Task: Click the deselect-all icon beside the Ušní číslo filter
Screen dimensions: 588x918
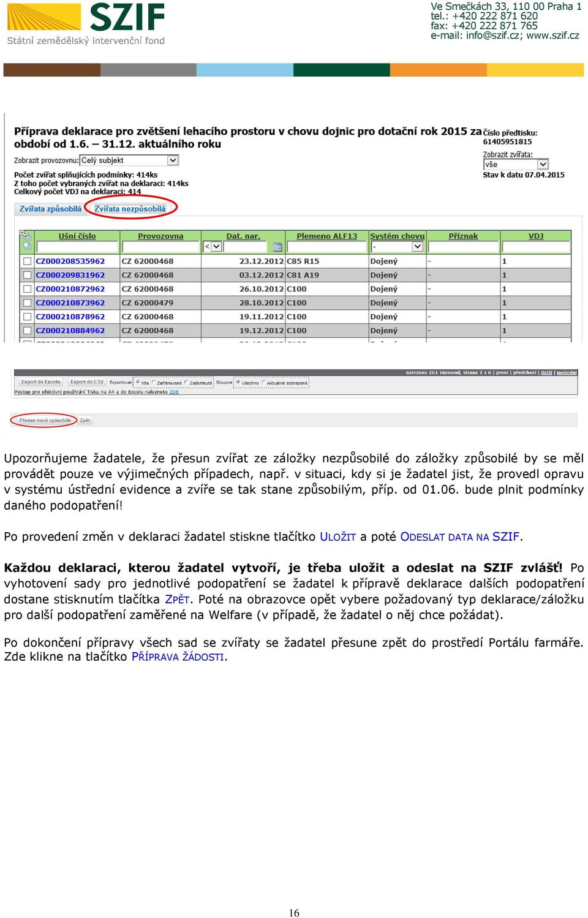Action: click(x=27, y=246)
